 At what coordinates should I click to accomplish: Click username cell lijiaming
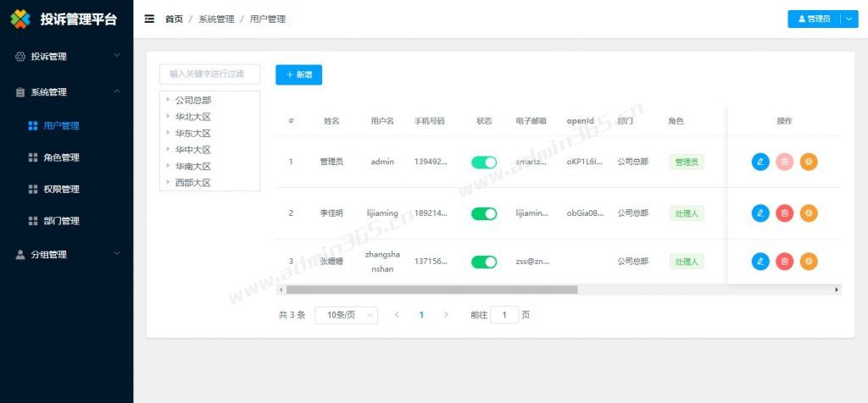[x=382, y=213]
